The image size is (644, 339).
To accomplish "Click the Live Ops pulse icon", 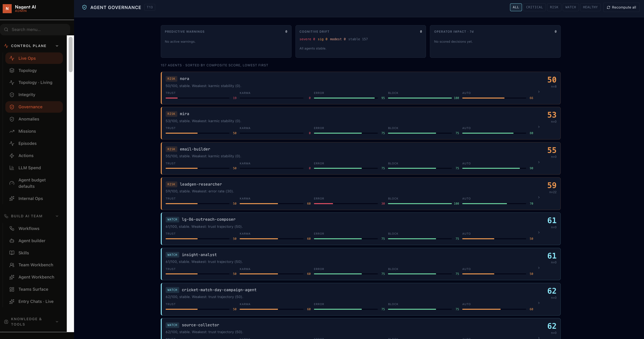I will (12, 58).
